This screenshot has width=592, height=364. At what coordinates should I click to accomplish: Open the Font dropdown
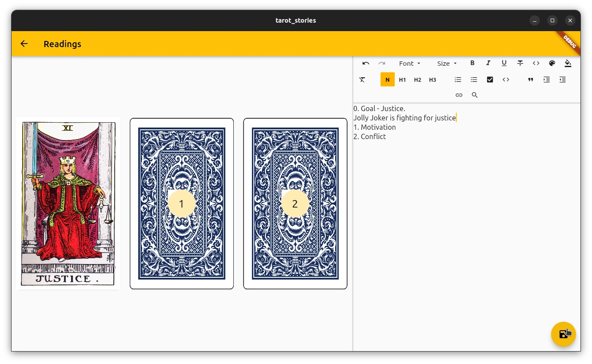(x=409, y=64)
